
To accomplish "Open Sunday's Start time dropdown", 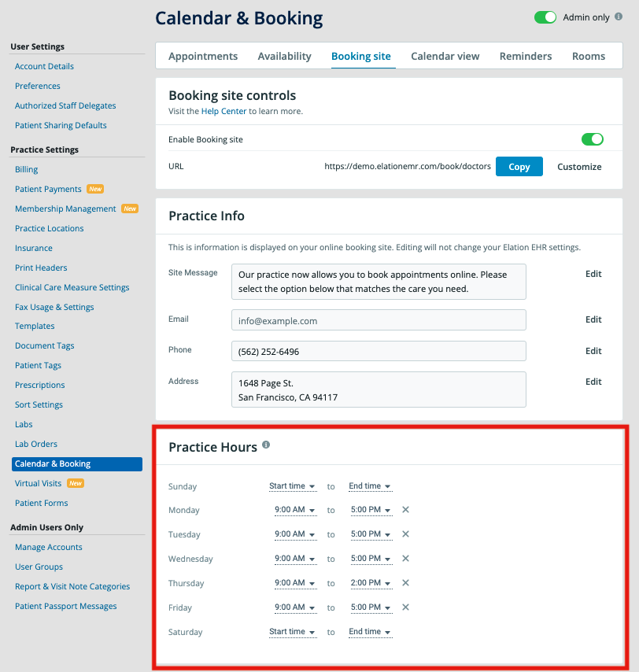I will click(293, 486).
